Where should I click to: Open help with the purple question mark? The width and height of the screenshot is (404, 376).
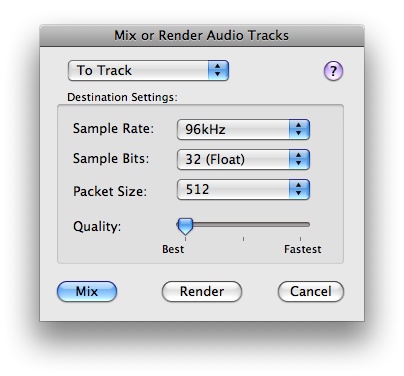333,71
